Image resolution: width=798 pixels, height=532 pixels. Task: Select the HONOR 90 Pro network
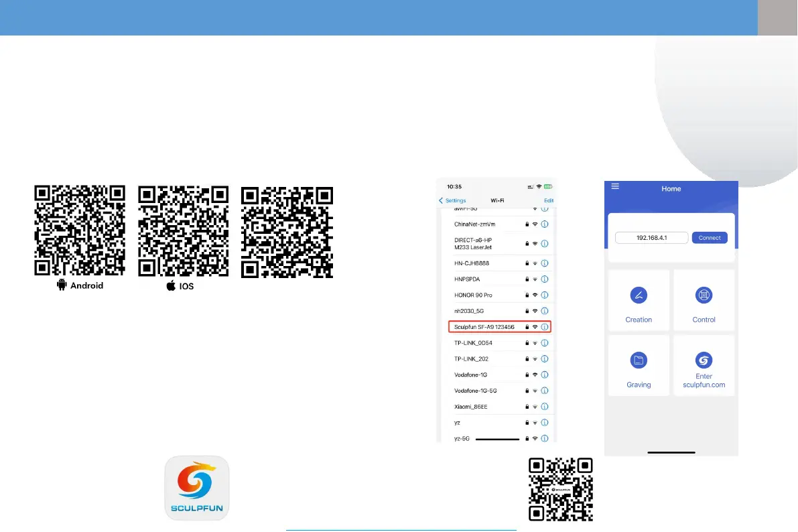tap(500, 295)
